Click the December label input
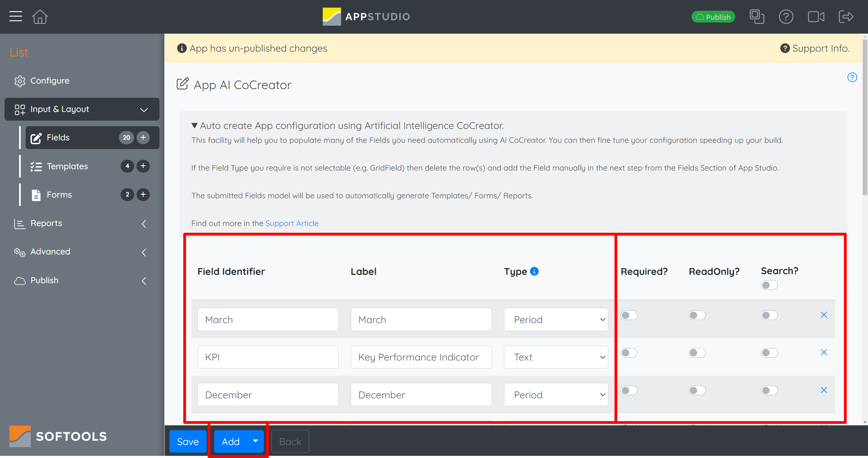868x458 pixels. (x=421, y=394)
